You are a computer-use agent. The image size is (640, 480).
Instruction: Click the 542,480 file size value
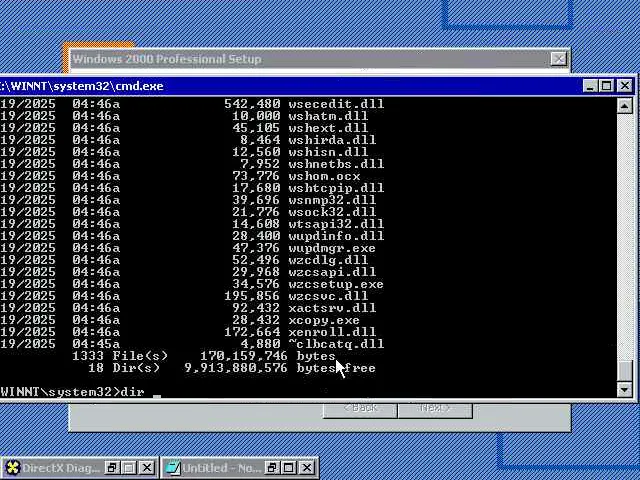tap(252, 104)
